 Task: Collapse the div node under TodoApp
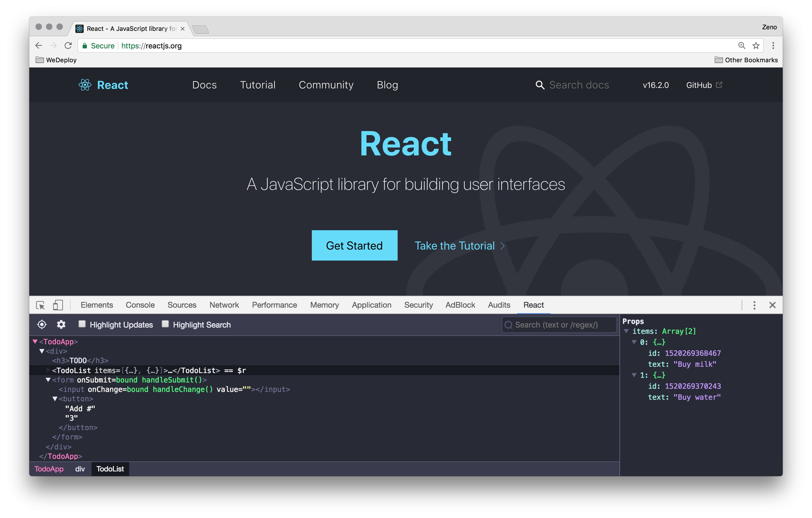click(x=42, y=351)
